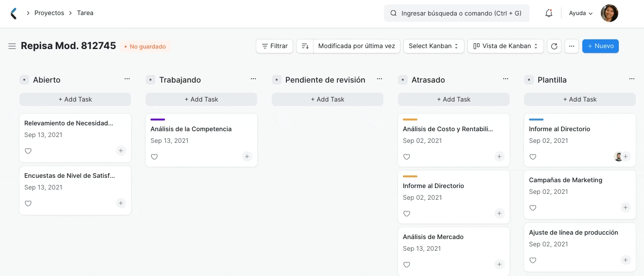Open Plantilla column options menu

(x=632, y=79)
